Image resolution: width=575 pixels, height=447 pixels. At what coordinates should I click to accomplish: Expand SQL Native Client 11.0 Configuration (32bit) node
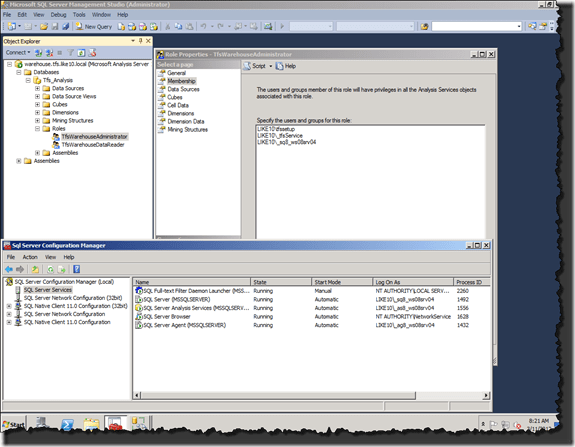(x=9, y=306)
